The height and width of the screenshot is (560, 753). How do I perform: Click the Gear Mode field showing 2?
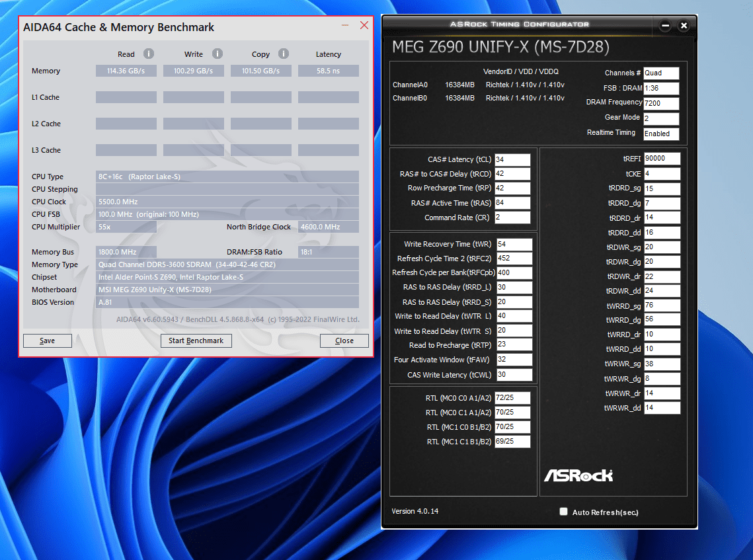[661, 118]
